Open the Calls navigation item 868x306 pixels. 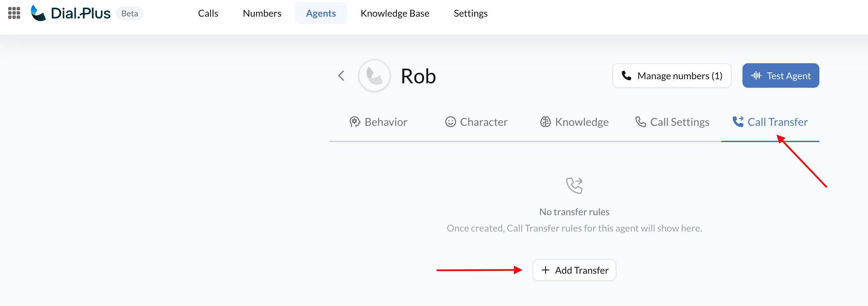[x=208, y=13]
